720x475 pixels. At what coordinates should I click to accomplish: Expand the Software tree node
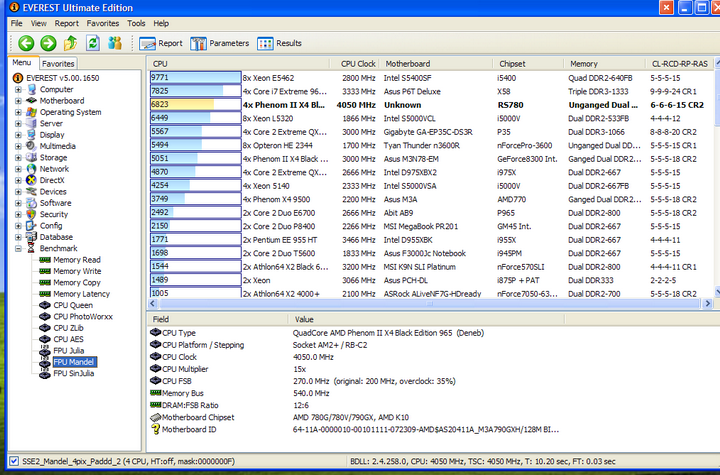pos(18,203)
